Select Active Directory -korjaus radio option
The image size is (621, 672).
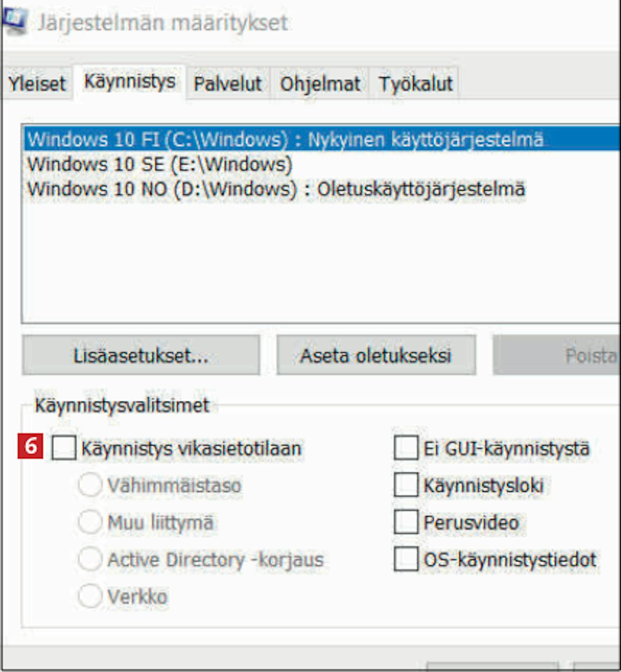tap(90, 559)
